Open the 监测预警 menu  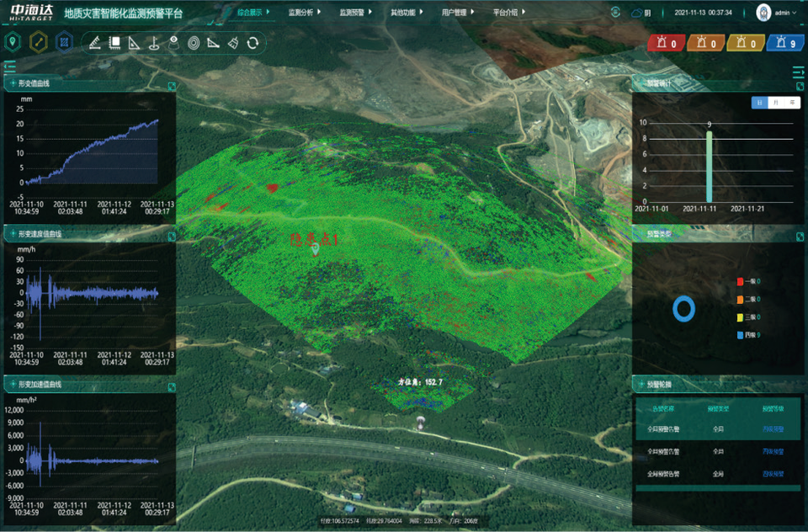[352, 12]
